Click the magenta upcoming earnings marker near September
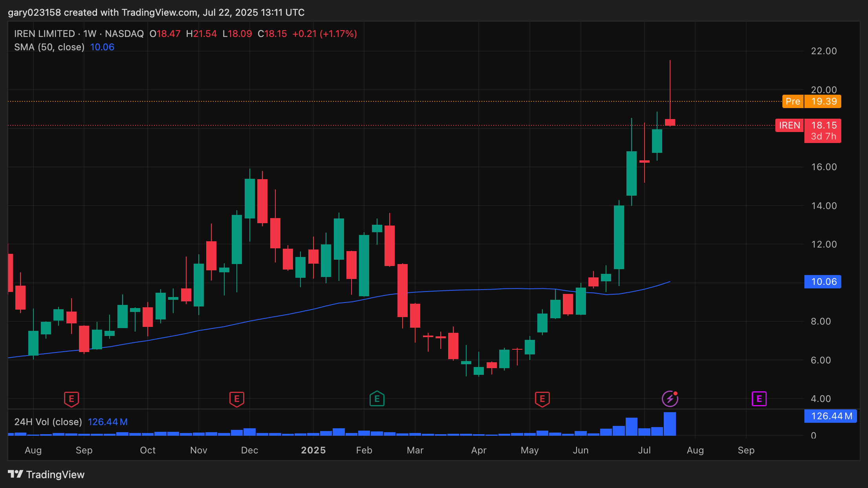The width and height of the screenshot is (868, 488). tap(759, 399)
